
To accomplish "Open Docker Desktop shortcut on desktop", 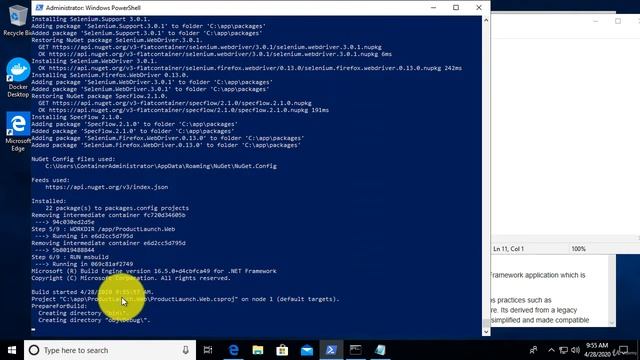I will (x=18, y=78).
